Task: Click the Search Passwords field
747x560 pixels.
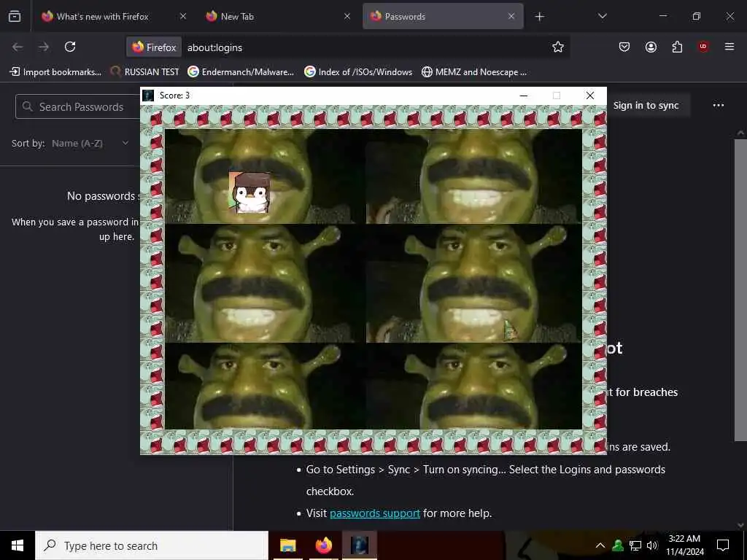Action: pyautogui.click(x=79, y=106)
